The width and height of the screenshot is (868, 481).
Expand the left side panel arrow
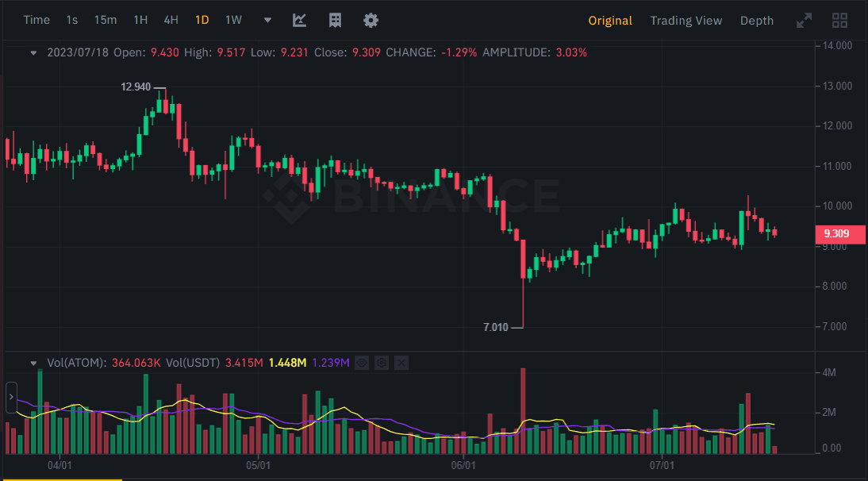tap(11, 396)
